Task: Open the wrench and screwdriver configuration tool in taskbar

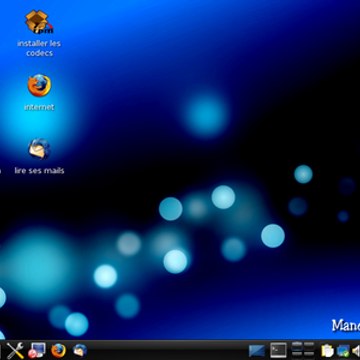Action: (x=15, y=351)
